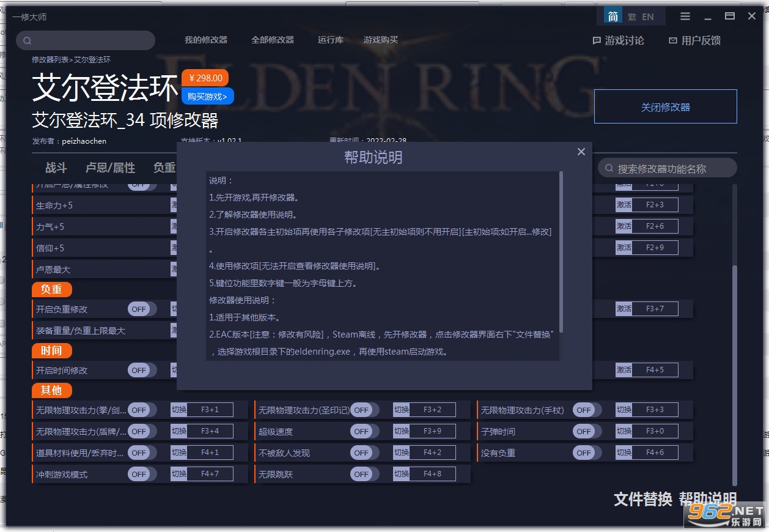
Task: Open 我的修改器 tab
Action: click(206, 40)
